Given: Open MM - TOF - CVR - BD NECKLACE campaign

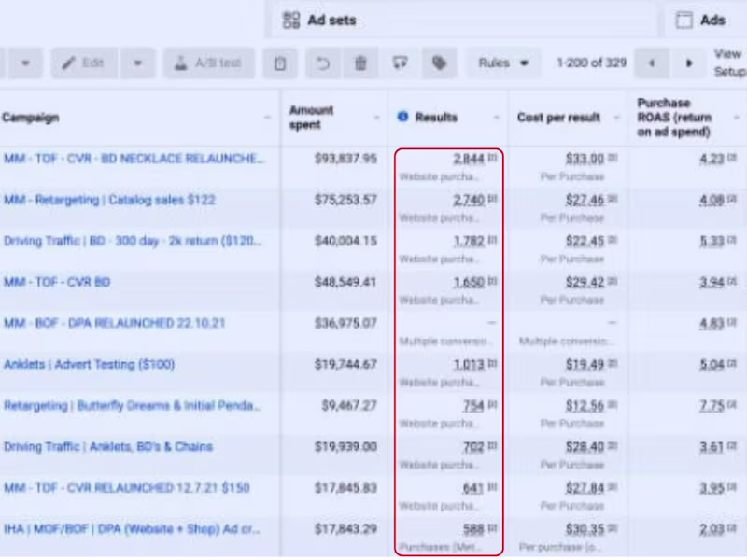Looking at the screenshot, I should pyautogui.click(x=134, y=159).
